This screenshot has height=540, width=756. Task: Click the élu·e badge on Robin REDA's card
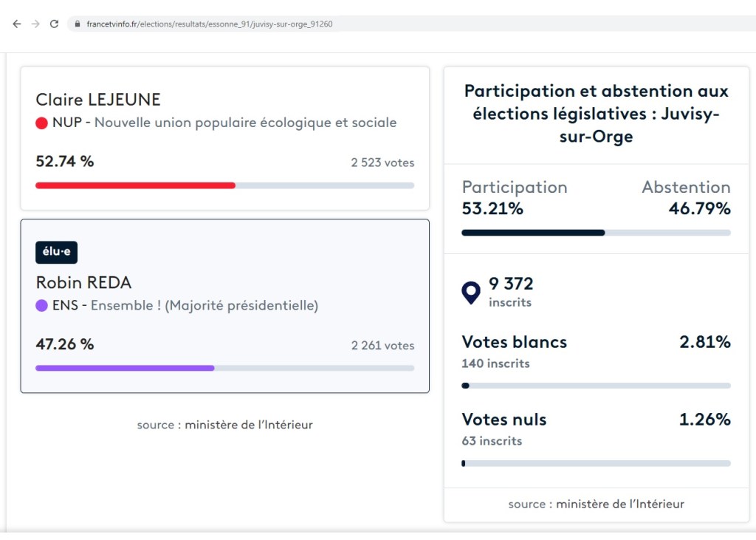point(56,252)
